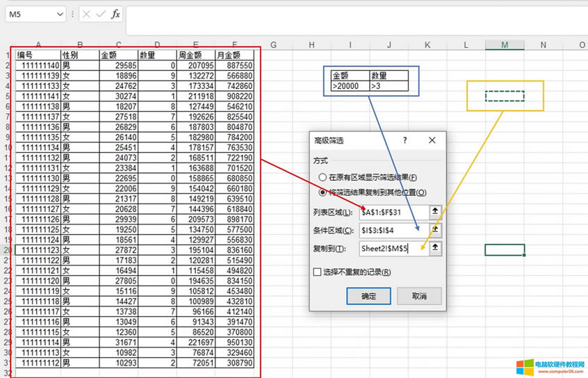Click the 取消 button
This screenshot has width=588, height=378.
coord(418,296)
